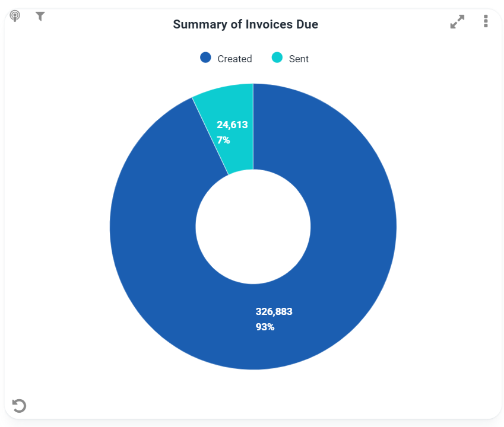This screenshot has height=427, width=504.
Task: Toggle the Created legend entry
Action: click(226, 58)
